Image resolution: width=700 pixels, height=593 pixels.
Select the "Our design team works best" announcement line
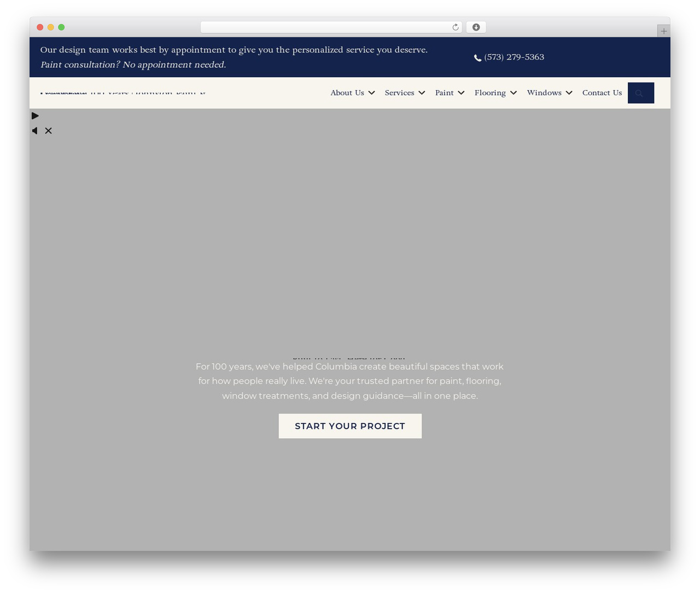pos(234,50)
